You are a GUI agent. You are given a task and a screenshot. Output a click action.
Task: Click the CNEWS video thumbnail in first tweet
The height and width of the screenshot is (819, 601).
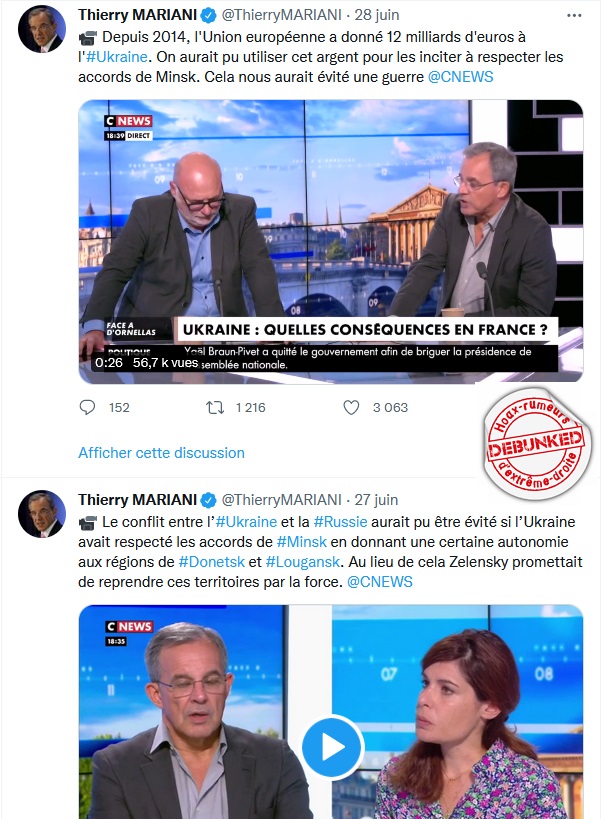(x=331, y=241)
